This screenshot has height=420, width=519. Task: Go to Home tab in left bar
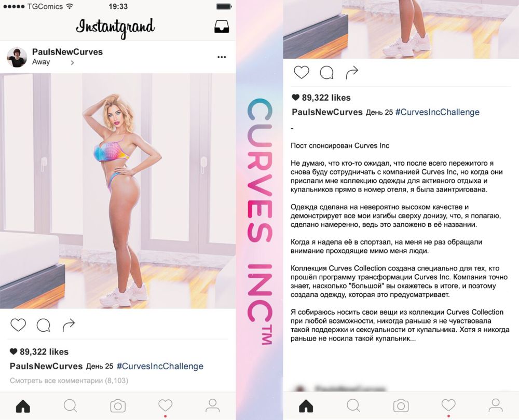pyautogui.click(x=23, y=406)
